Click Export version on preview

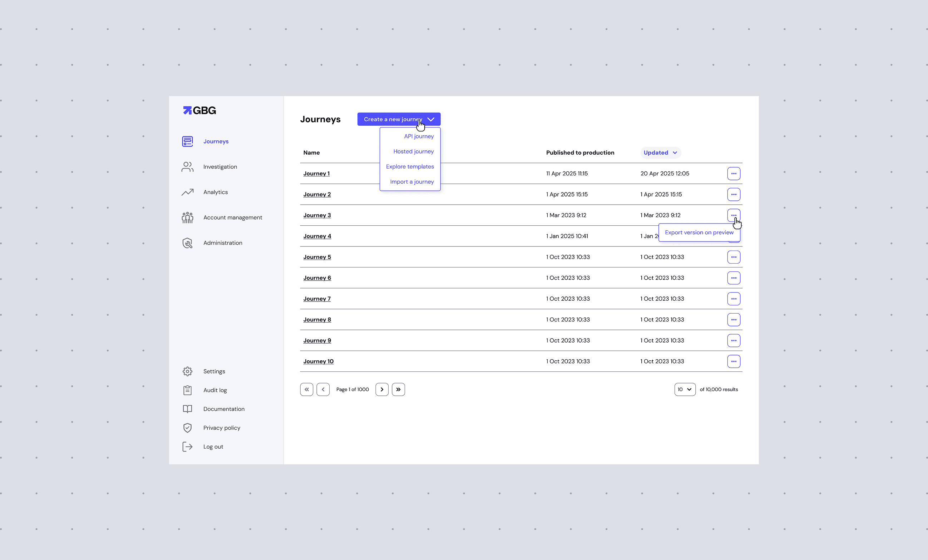pos(699,232)
